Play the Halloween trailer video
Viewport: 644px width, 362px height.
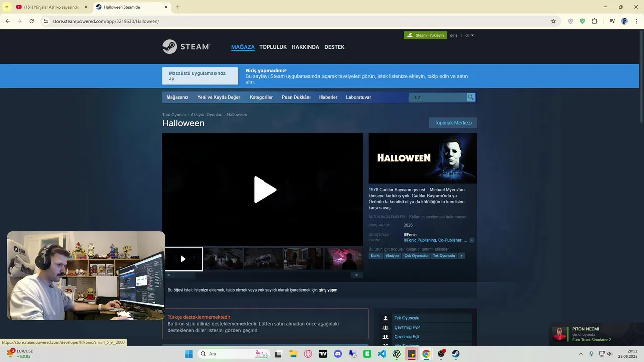[265, 190]
